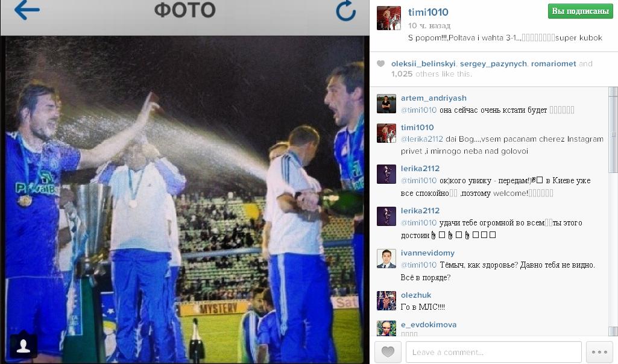Click the Leave a comment input field
The image size is (618, 364).
click(493, 352)
